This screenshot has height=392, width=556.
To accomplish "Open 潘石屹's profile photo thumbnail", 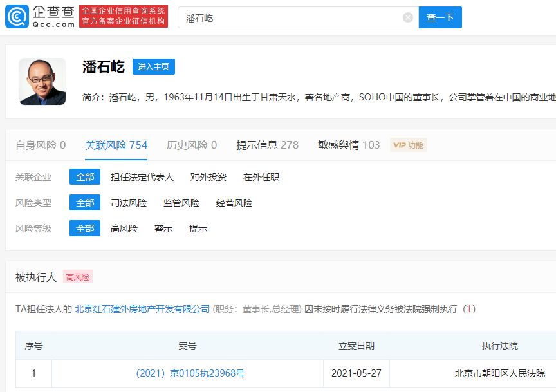I will pos(42,82).
